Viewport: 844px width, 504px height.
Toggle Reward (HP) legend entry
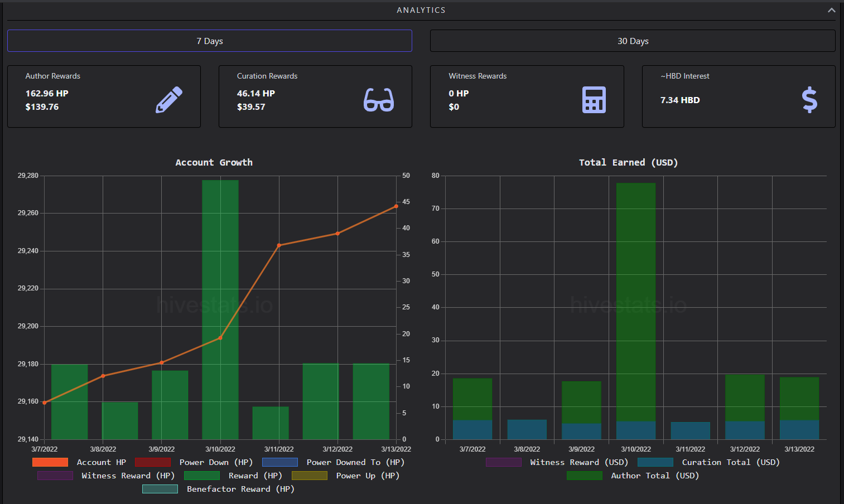[x=233, y=476]
